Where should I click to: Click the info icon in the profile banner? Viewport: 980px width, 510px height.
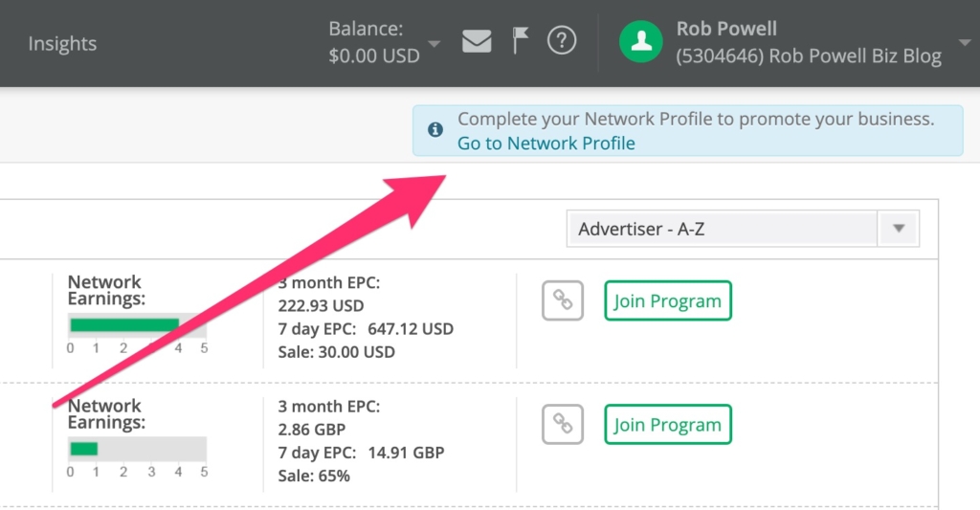pyautogui.click(x=435, y=129)
